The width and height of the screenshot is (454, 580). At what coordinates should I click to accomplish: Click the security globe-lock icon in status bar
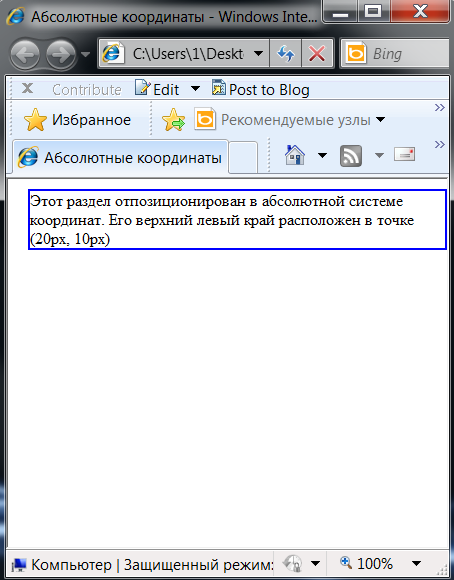click(x=293, y=563)
